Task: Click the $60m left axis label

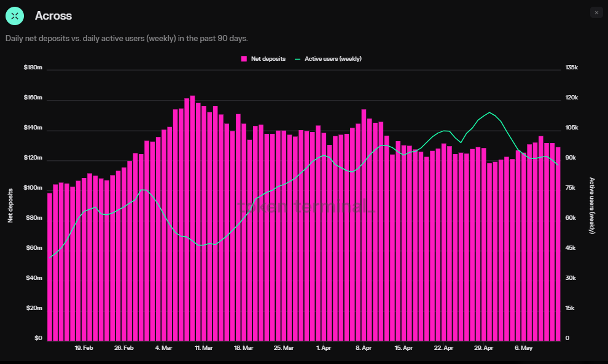Action: coord(34,248)
